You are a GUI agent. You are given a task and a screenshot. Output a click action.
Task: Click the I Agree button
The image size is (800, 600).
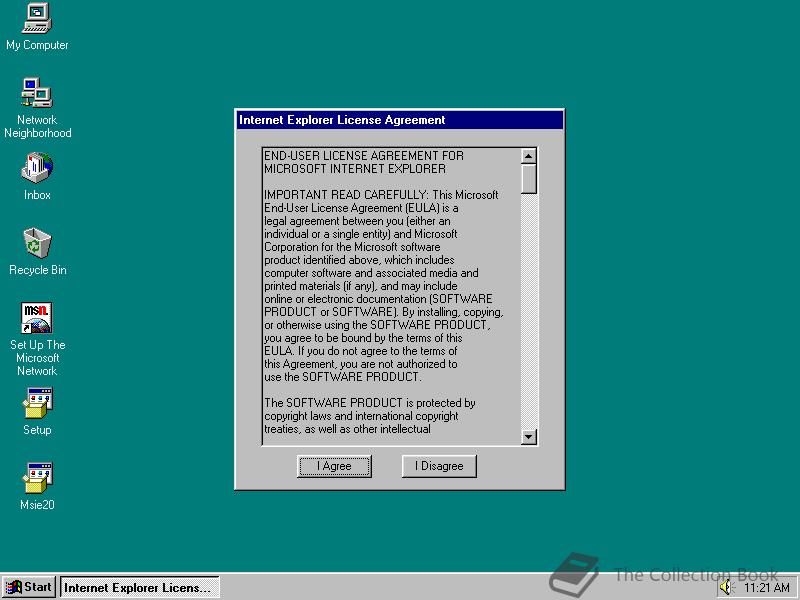pyautogui.click(x=334, y=466)
